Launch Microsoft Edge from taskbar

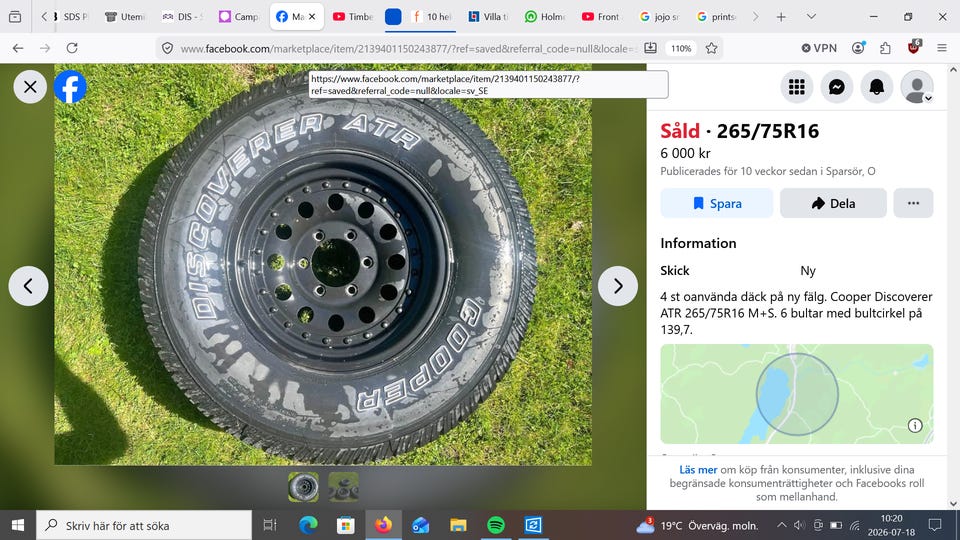(x=308, y=525)
